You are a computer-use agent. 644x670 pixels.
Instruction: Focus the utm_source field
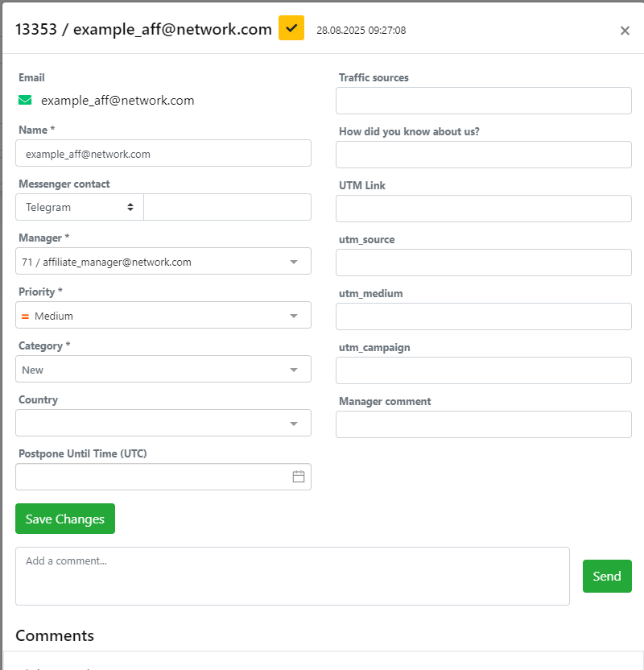click(483, 263)
